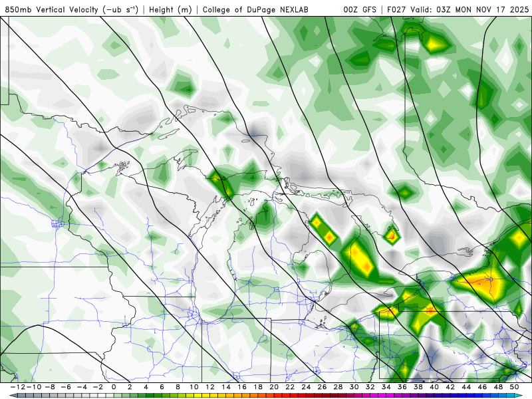Screen dimensions: 532x399
Task: Click the '34' legend value
Action: click(x=386, y=387)
